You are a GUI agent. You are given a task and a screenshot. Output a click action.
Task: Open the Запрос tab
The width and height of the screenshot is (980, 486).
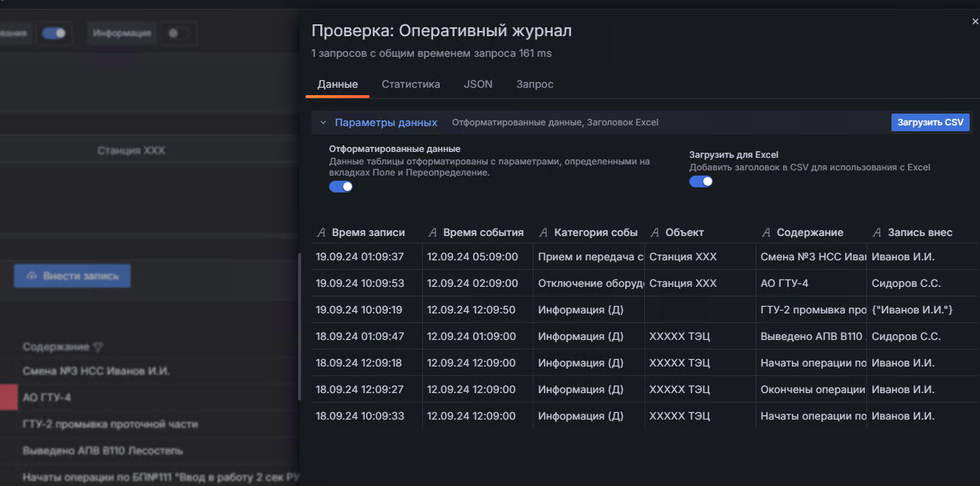coord(534,84)
